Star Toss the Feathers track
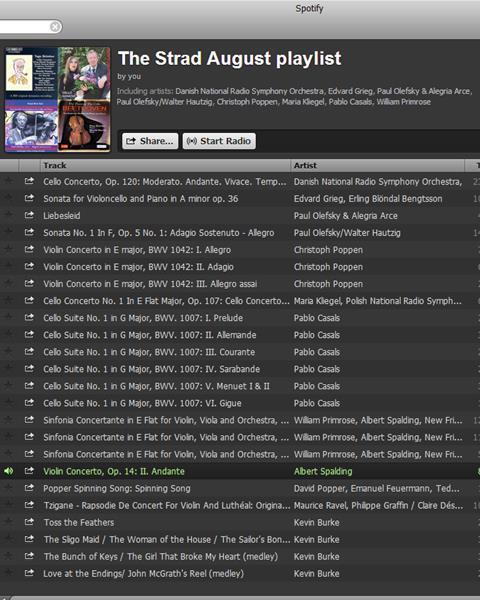Screen dimensions: 480x600 click(x=8, y=522)
